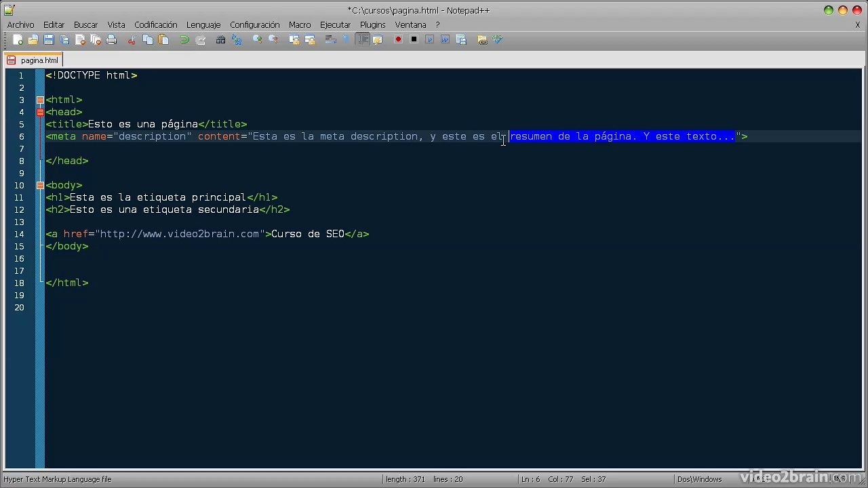Click the h1 text Esta es la etiqueta principal

158,197
